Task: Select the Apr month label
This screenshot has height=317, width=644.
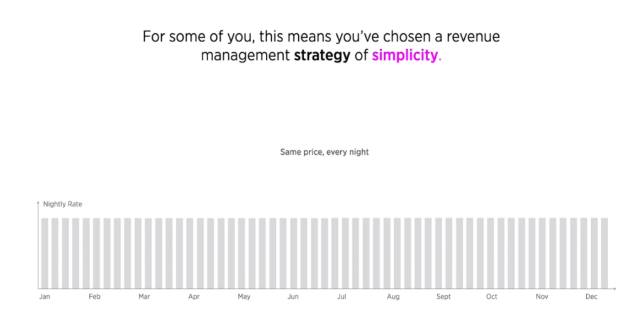Action: click(194, 296)
